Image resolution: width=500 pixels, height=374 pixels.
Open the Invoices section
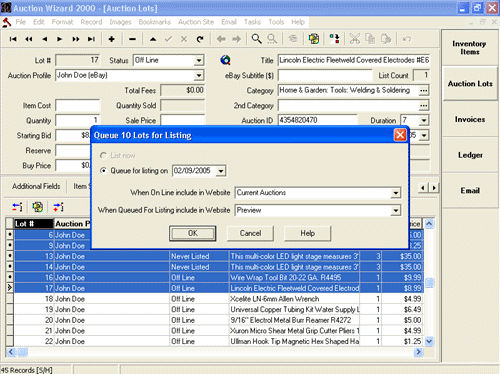click(x=470, y=119)
